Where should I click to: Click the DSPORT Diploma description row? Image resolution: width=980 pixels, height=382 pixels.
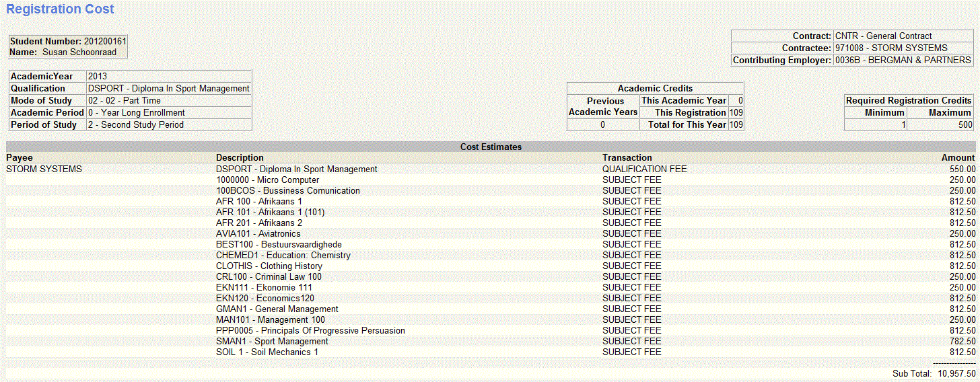pos(297,169)
